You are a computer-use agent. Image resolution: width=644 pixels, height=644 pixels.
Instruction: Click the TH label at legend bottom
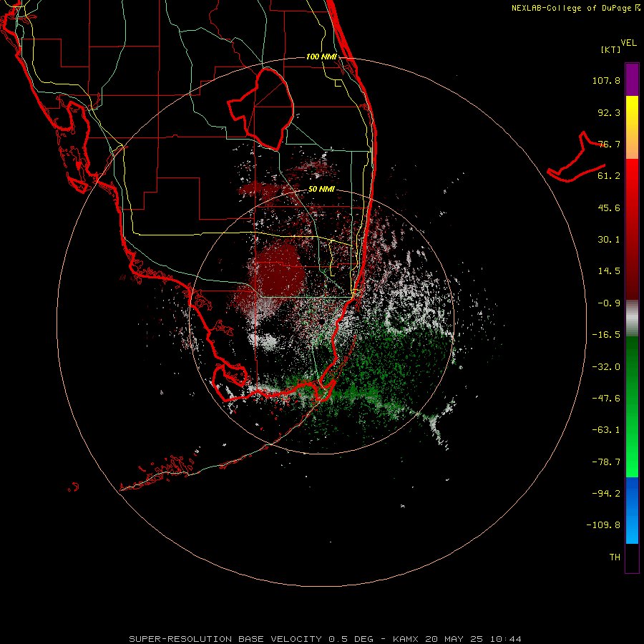615,557
